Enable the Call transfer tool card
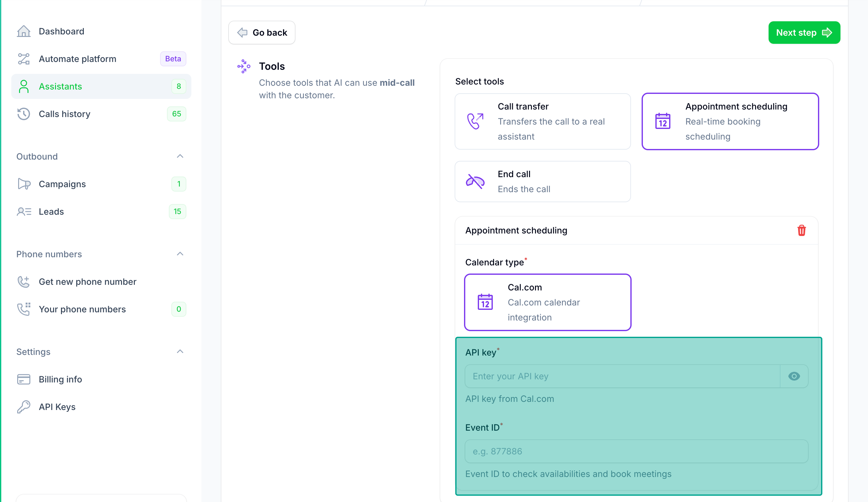 (542, 121)
